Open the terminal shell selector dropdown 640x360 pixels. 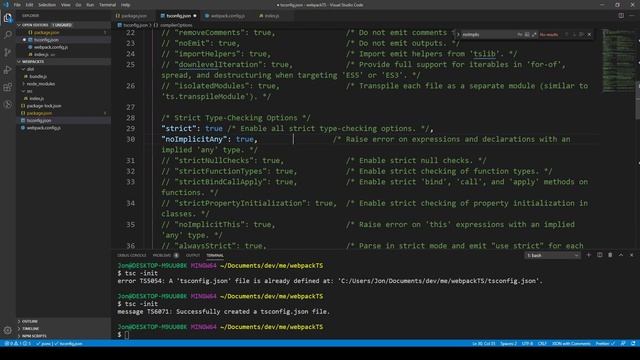(x=552, y=256)
